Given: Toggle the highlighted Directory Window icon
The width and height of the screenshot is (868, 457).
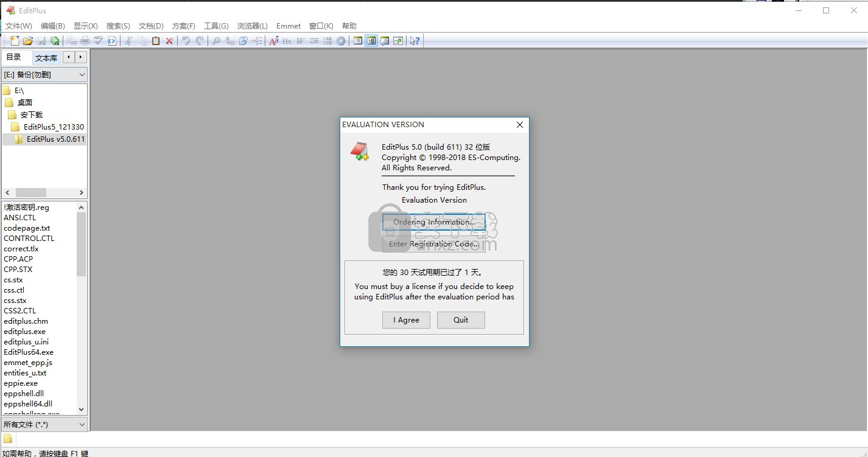Looking at the screenshot, I should (x=371, y=41).
